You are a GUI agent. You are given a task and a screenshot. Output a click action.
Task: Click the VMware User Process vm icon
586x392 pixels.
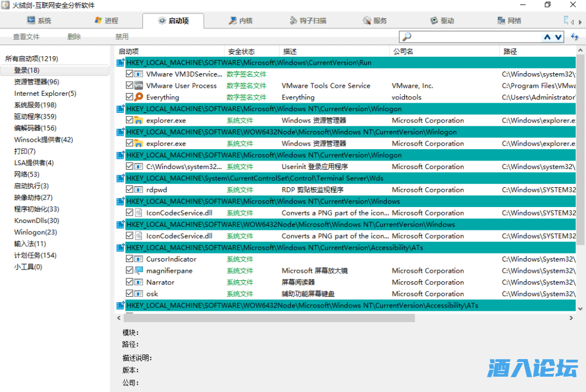coord(138,86)
